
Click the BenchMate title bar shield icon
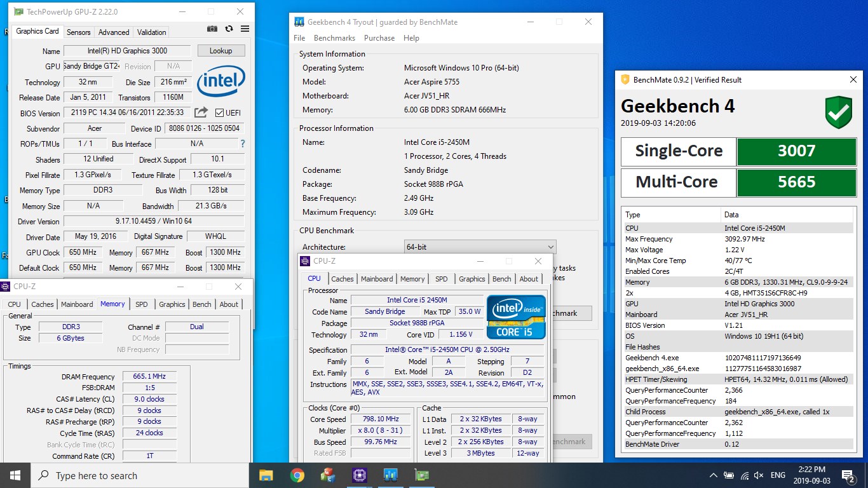pyautogui.click(x=625, y=80)
